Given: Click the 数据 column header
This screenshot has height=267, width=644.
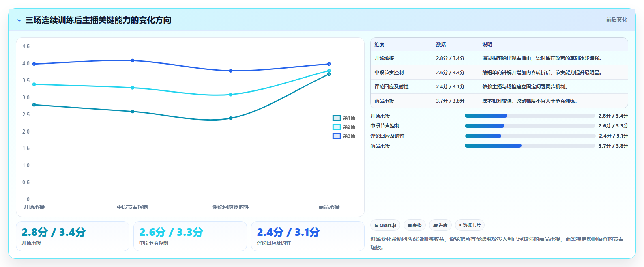Looking at the screenshot, I should (x=441, y=45).
